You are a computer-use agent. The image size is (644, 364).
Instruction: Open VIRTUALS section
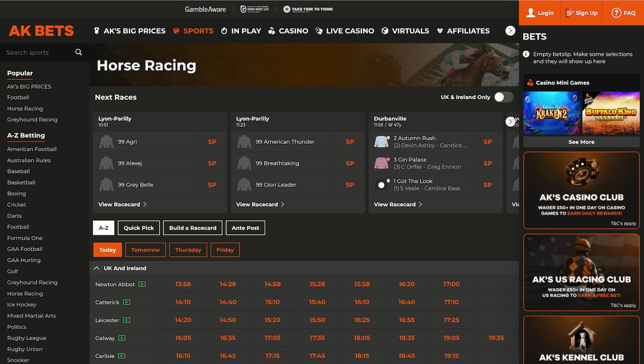405,31
